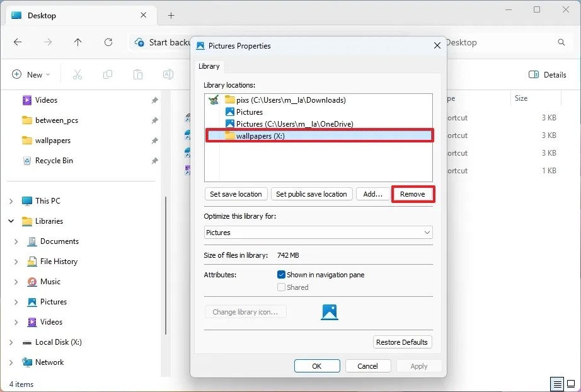581x392 pixels.
Task: Click the Refresh icon in File Explorer
Action: tap(107, 42)
